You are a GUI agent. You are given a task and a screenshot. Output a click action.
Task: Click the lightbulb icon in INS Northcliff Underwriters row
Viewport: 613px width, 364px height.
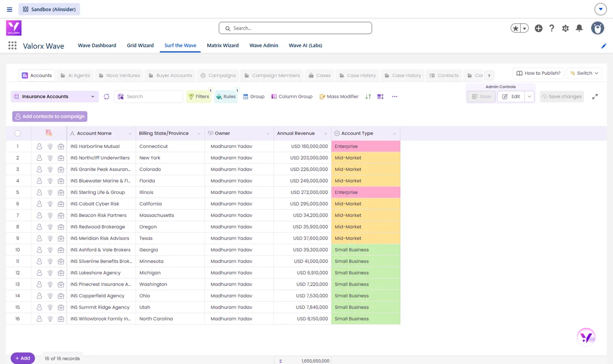point(50,158)
